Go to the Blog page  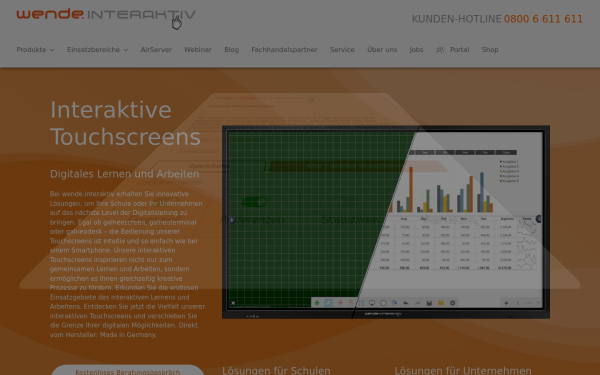(x=232, y=50)
